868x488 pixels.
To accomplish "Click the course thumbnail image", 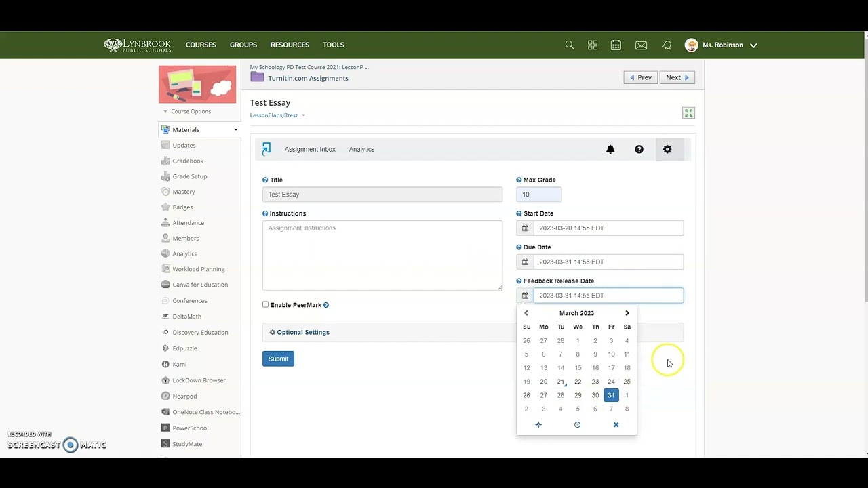I will point(197,84).
